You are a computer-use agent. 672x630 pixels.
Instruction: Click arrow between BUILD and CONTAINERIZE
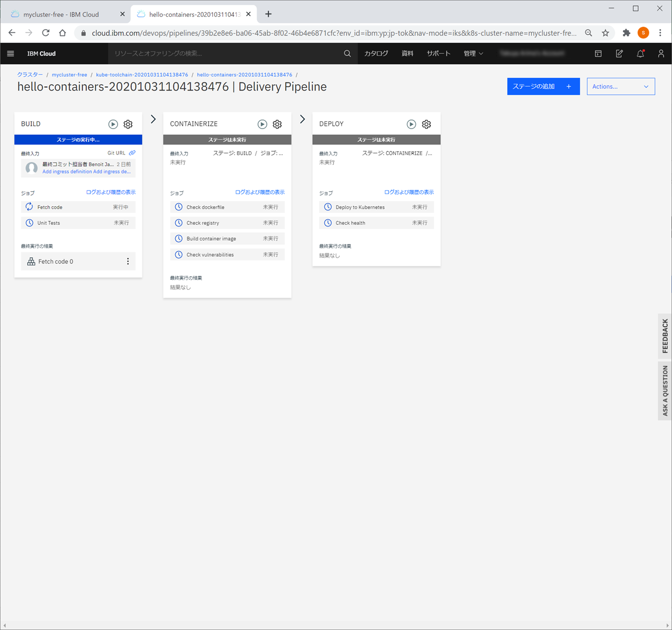(x=153, y=120)
